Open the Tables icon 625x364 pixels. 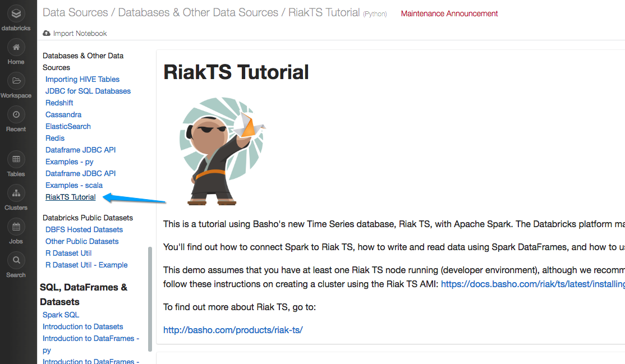pyautogui.click(x=16, y=160)
